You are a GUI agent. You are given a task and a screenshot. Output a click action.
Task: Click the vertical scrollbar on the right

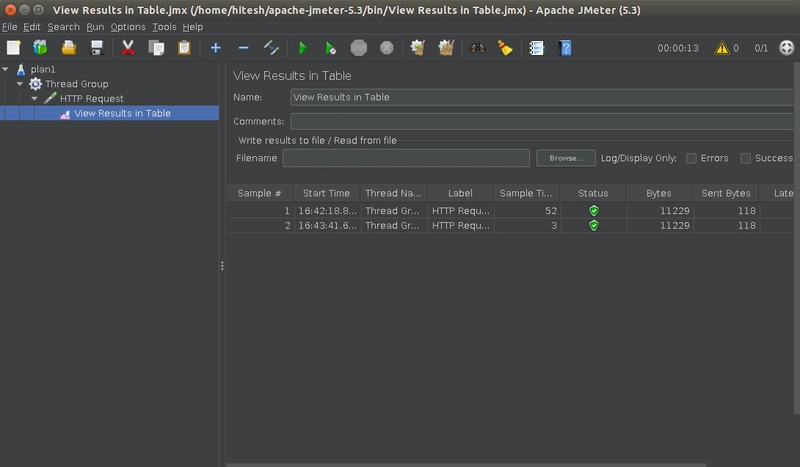[797, 238]
